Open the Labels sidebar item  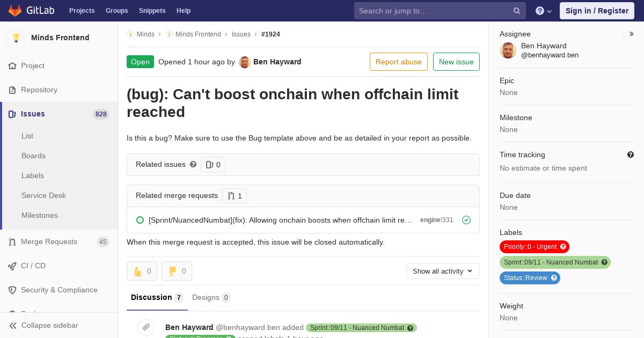point(33,175)
